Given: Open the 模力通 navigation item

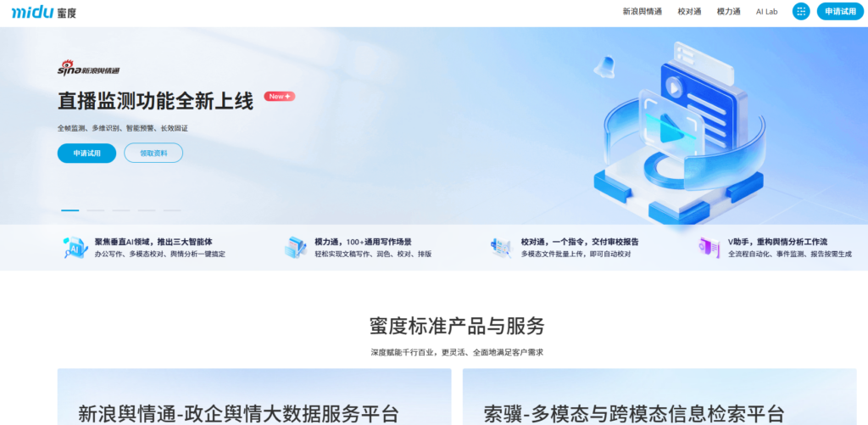Looking at the screenshot, I should pos(728,12).
